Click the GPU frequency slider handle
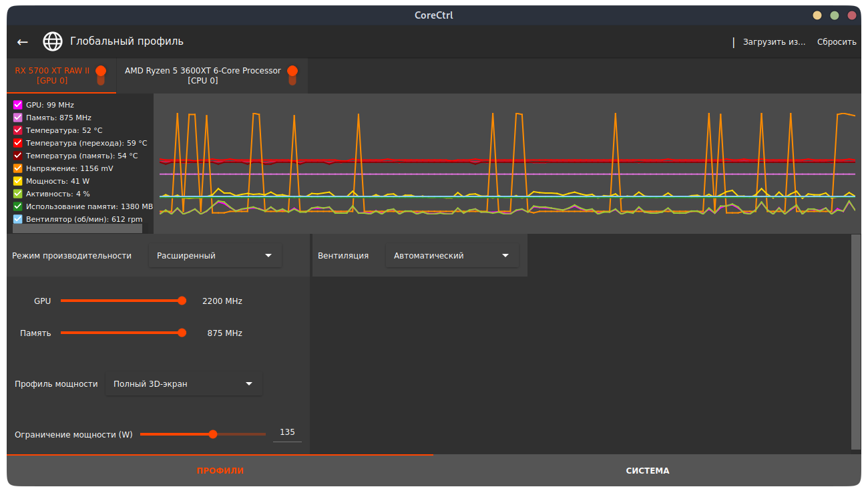 point(182,301)
